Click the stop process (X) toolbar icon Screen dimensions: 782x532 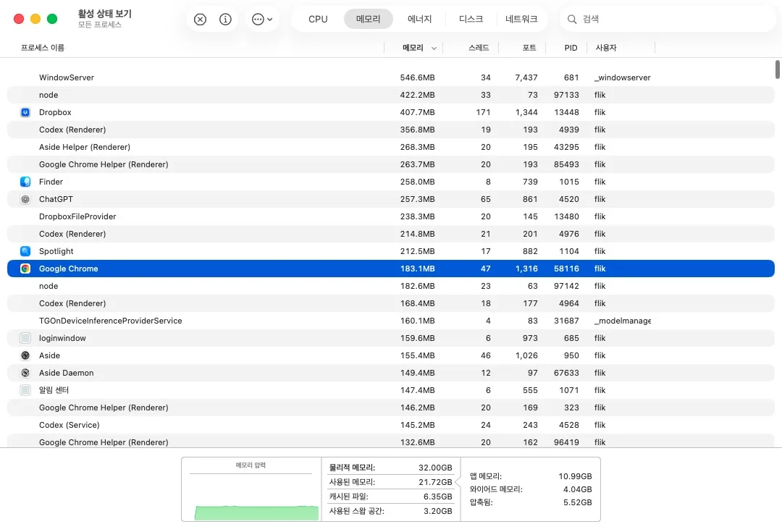tap(200, 19)
